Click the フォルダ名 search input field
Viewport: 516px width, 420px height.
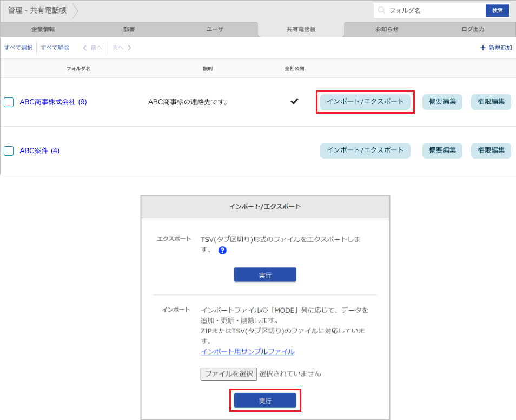433,10
